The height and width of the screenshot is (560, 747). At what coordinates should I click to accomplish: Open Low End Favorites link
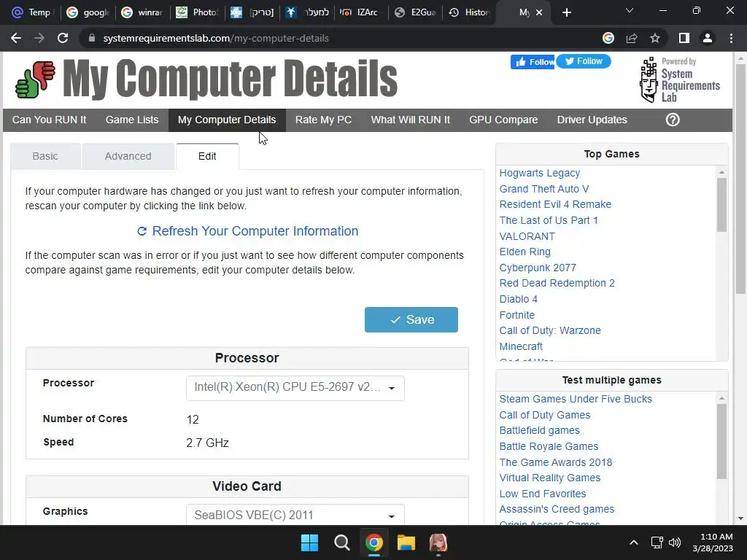point(542,494)
